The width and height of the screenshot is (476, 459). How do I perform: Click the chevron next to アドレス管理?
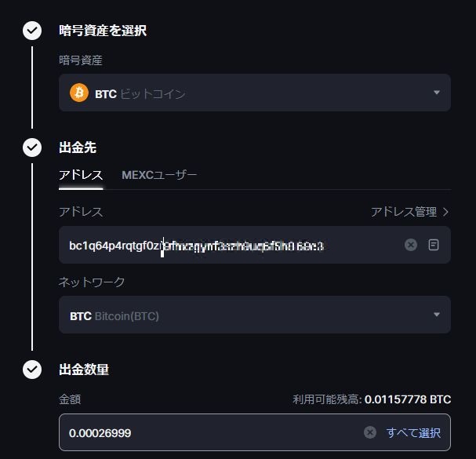coord(445,212)
